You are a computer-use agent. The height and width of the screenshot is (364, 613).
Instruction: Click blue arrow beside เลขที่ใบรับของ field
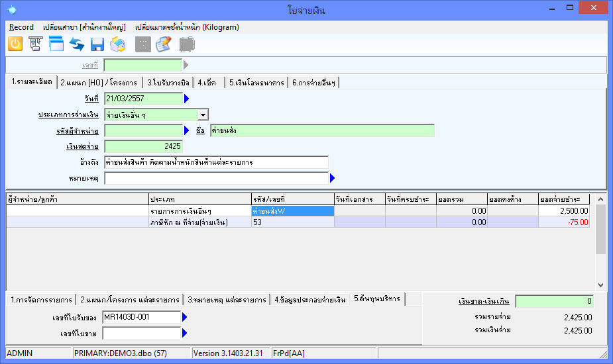pyautogui.click(x=185, y=318)
